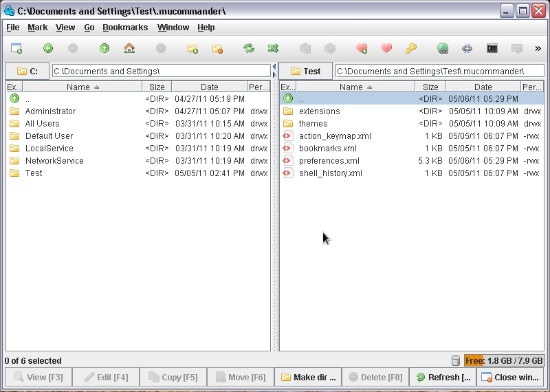550x392 pixels.
Task: Swap folders with the green arrows icon
Action: tap(249, 48)
